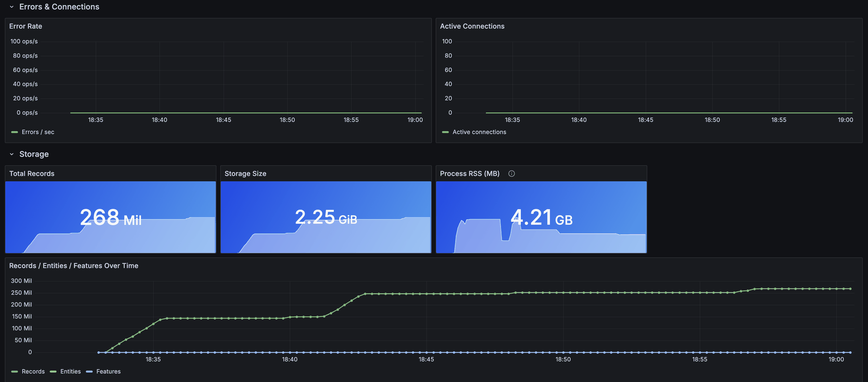Click the 100 ops/s axis label
Image resolution: width=868 pixels, height=382 pixels.
24,41
